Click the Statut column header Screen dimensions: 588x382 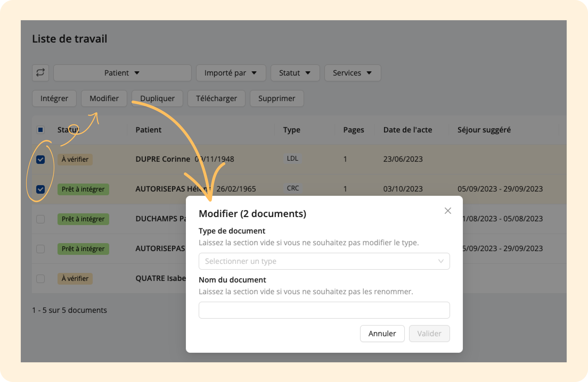pos(68,130)
